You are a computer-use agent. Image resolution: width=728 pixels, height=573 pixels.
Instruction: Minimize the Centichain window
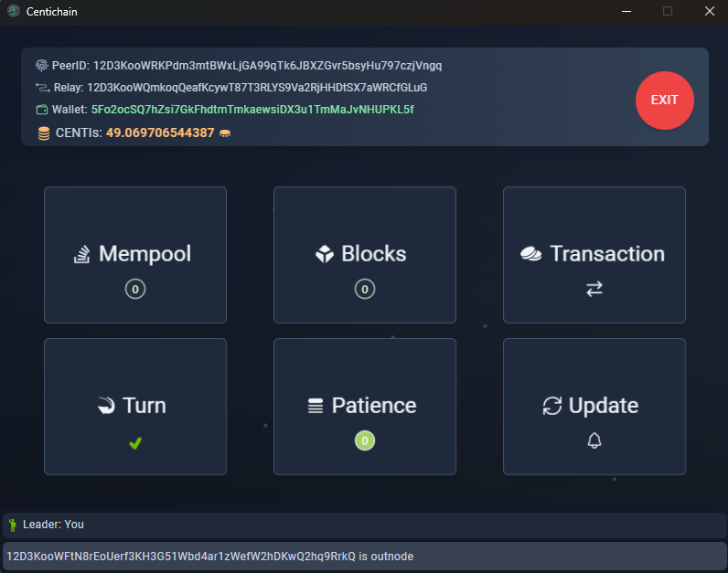pyautogui.click(x=626, y=11)
